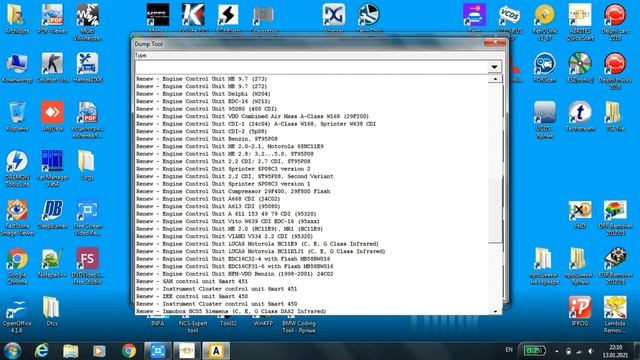Open Delphi trucks desktop icon
This screenshot has height=360, width=640.
point(615,71)
